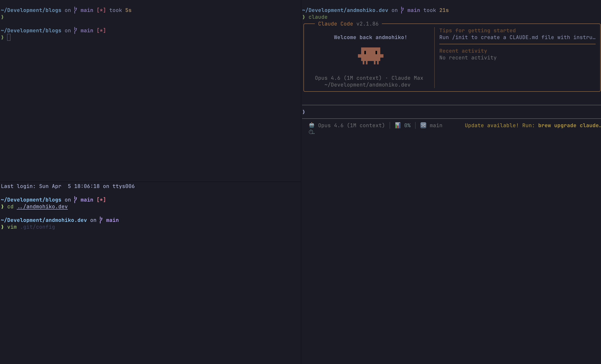The height and width of the screenshot is (364, 601).
Task: Click the stopwatch icon below the status line
Action: (311, 132)
